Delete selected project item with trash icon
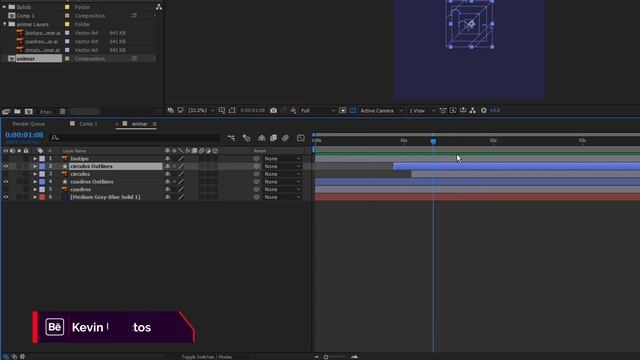 [x=62, y=111]
